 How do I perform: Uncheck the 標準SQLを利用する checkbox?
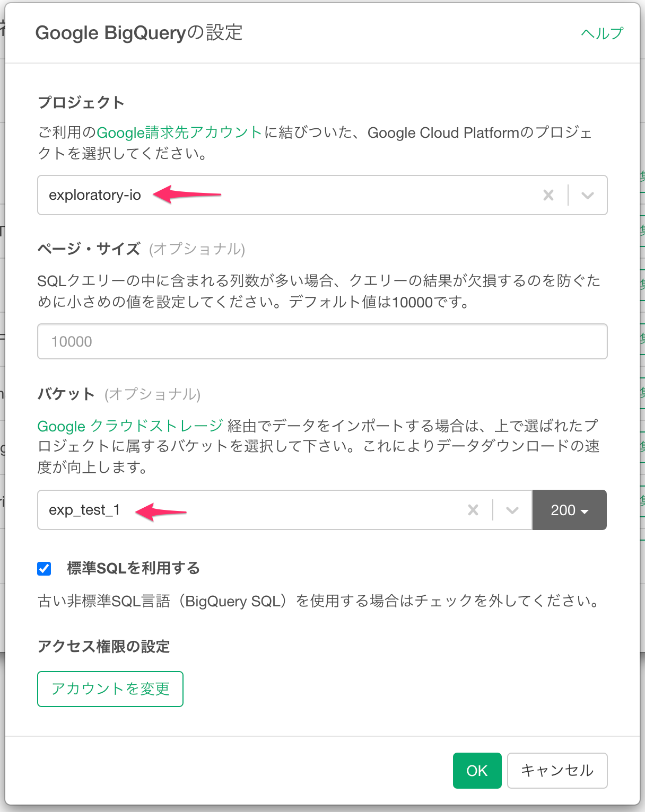pos(44,569)
